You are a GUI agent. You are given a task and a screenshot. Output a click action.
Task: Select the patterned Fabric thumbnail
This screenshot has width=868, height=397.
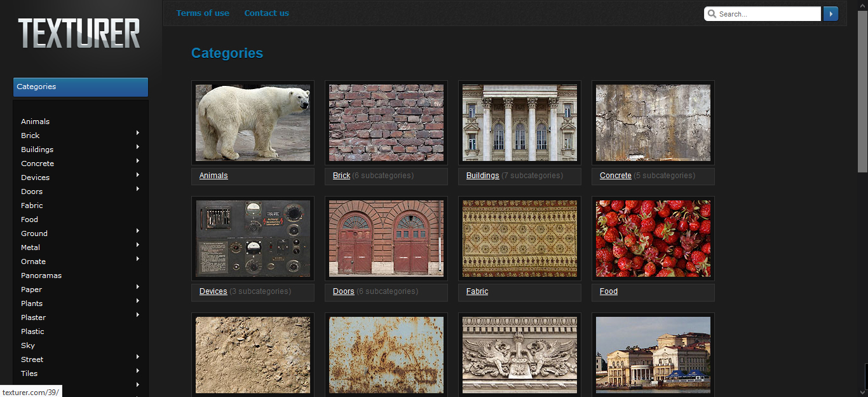(x=520, y=239)
